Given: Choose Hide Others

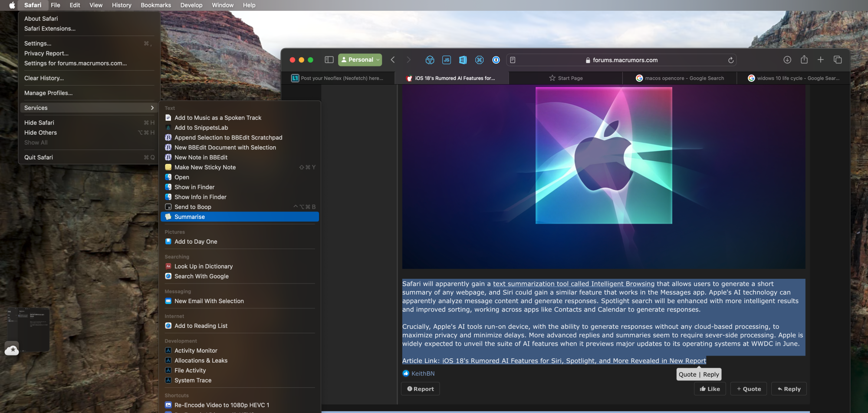Looking at the screenshot, I should 89,133.
